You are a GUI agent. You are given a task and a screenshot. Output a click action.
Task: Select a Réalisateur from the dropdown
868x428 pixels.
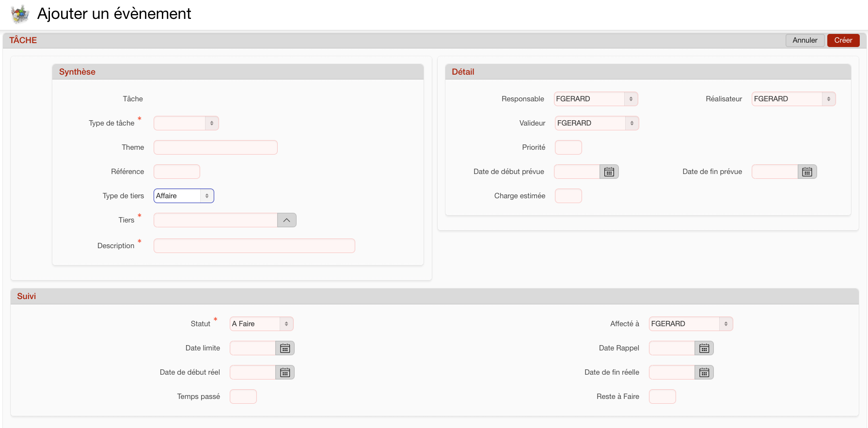[793, 99]
